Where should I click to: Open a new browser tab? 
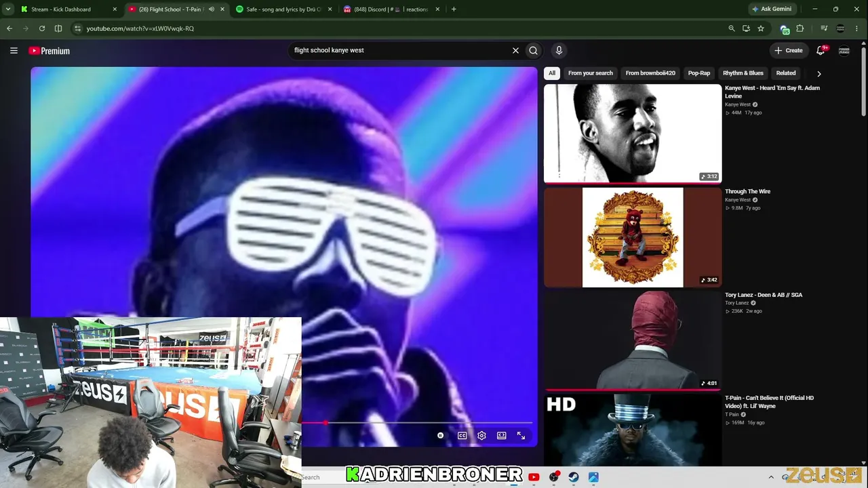(454, 9)
